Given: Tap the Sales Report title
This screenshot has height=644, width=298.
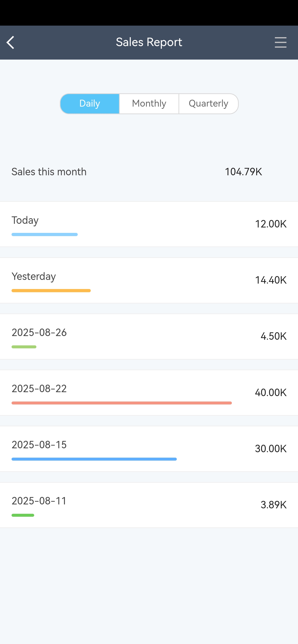Looking at the screenshot, I should [x=149, y=42].
